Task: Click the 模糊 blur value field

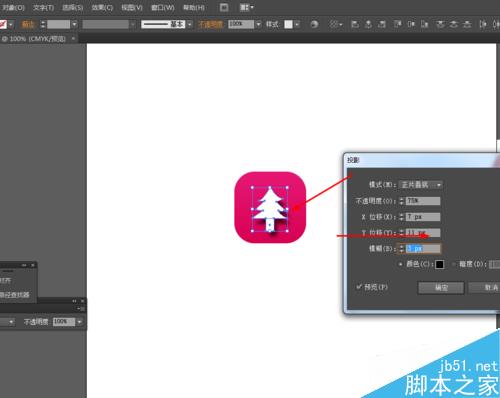Action: 423,248
